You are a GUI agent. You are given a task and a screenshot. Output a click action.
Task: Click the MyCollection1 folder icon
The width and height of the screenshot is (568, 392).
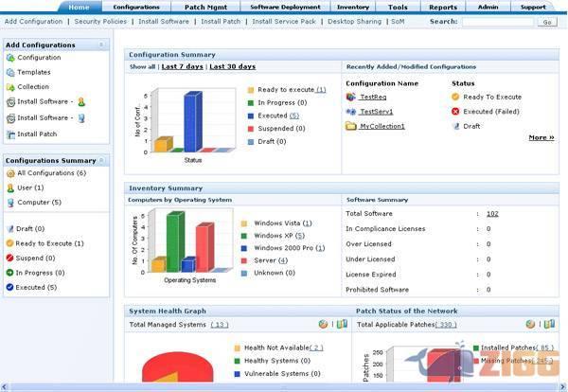pyautogui.click(x=350, y=126)
